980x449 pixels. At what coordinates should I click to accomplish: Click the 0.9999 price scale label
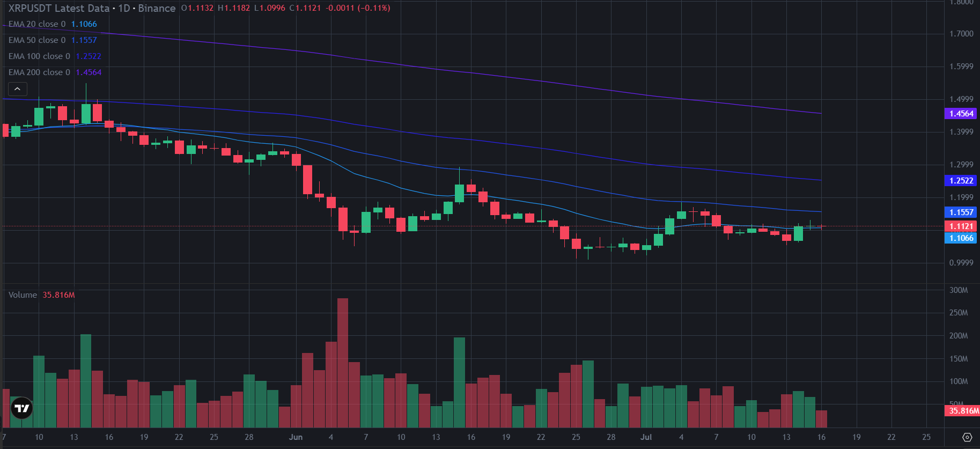coord(961,263)
